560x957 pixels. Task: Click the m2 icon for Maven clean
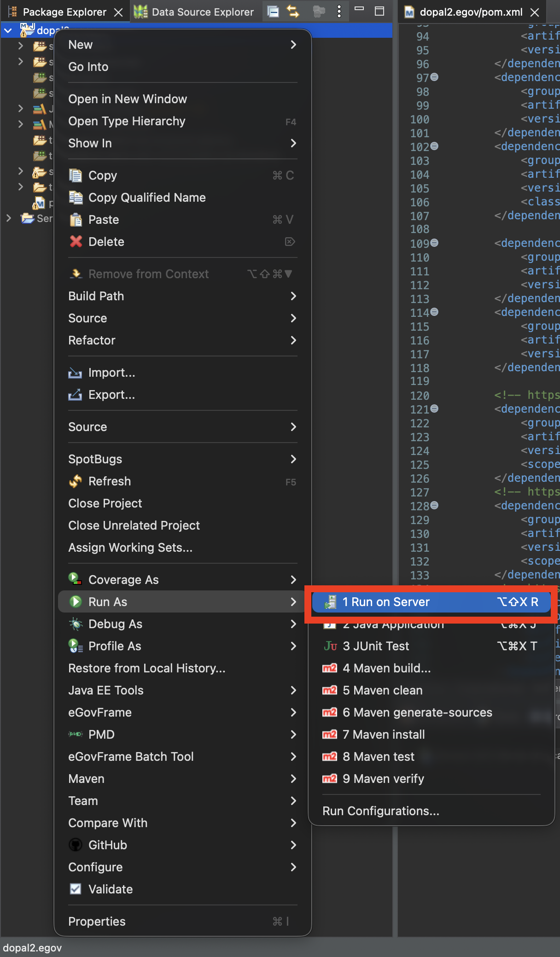pos(330,690)
